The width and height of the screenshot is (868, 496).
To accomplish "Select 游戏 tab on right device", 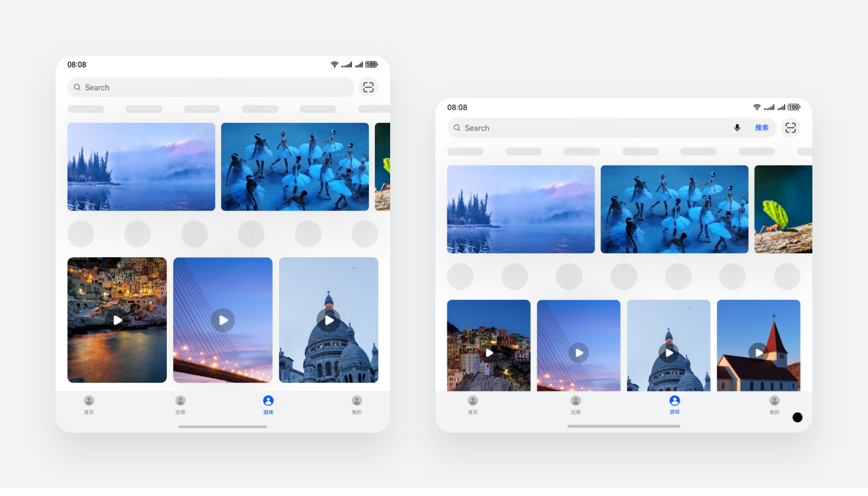I will (675, 405).
